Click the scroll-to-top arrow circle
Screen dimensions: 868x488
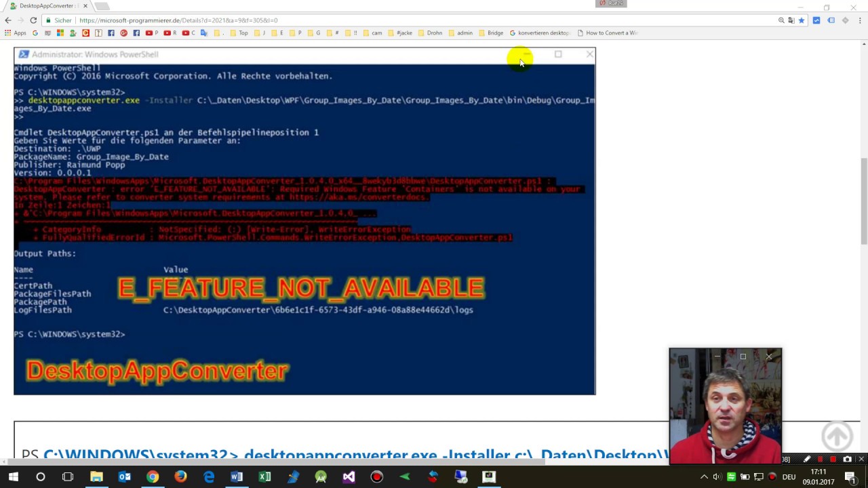point(837,436)
